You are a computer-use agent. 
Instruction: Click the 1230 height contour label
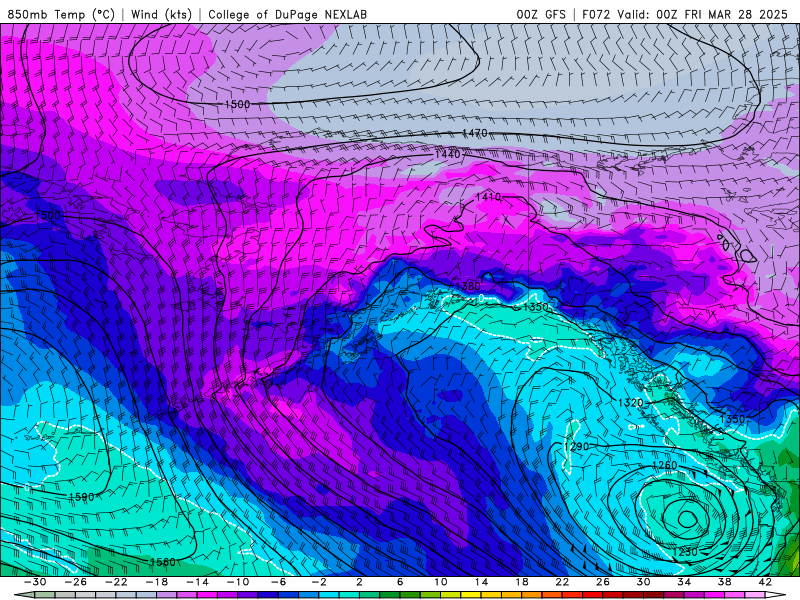point(685,553)
